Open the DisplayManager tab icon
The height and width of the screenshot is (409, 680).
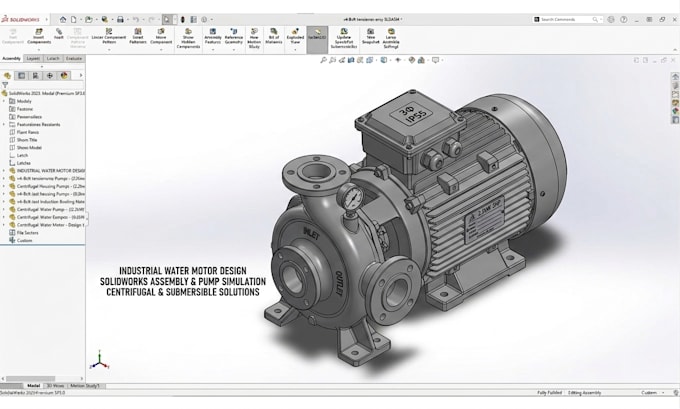[x=64, y=75]
